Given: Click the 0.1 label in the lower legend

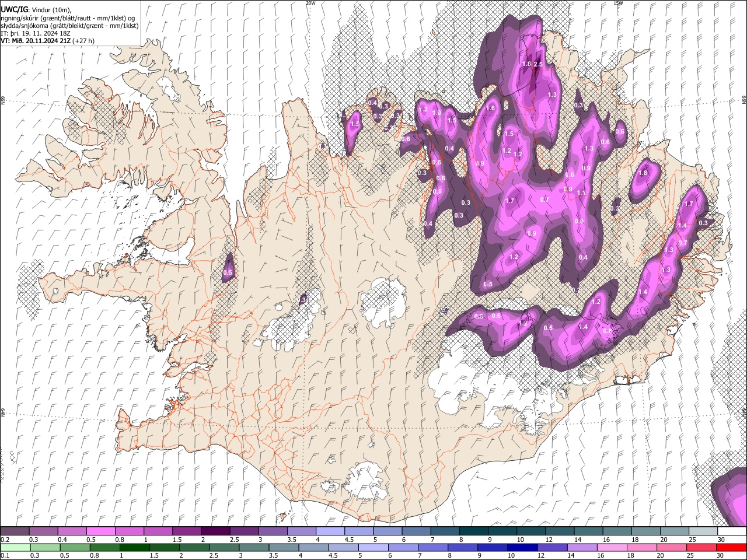Looking at the screenshot, I should [x=5, y=555].
